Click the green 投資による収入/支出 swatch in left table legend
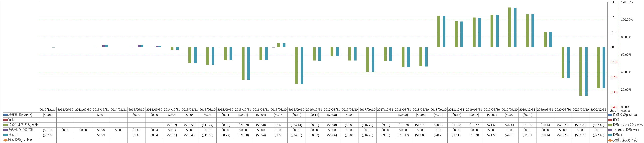644x143 pixels. coord(5,125)
